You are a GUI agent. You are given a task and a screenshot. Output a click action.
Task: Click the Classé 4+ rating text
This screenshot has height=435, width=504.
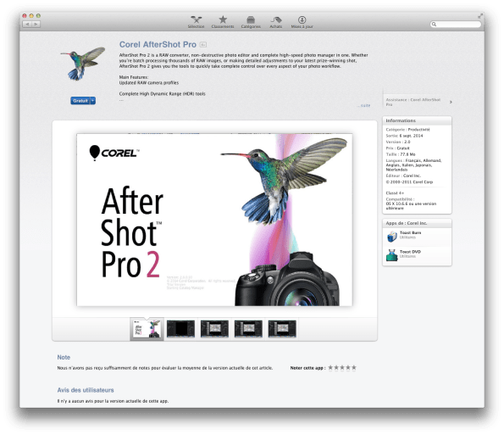395,193
